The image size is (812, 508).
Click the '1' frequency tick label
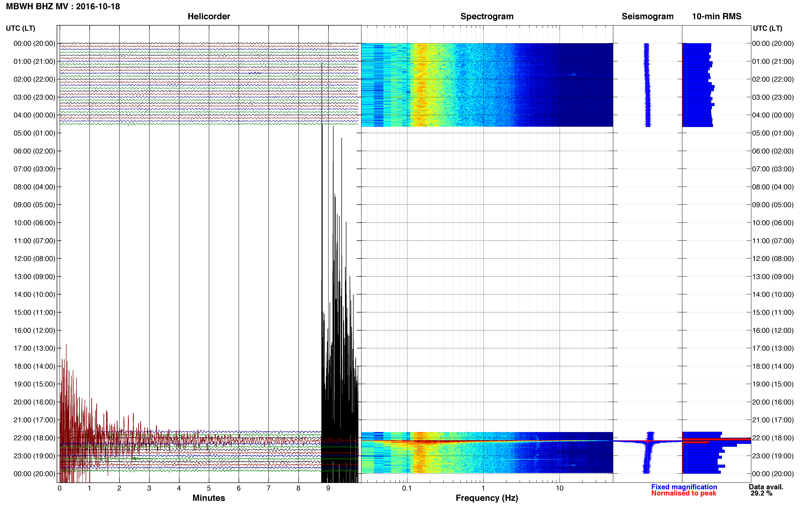(483, 488)
